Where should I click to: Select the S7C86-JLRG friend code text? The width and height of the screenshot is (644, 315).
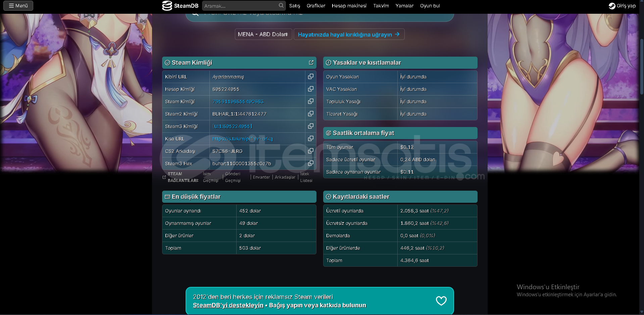point(228,151)
